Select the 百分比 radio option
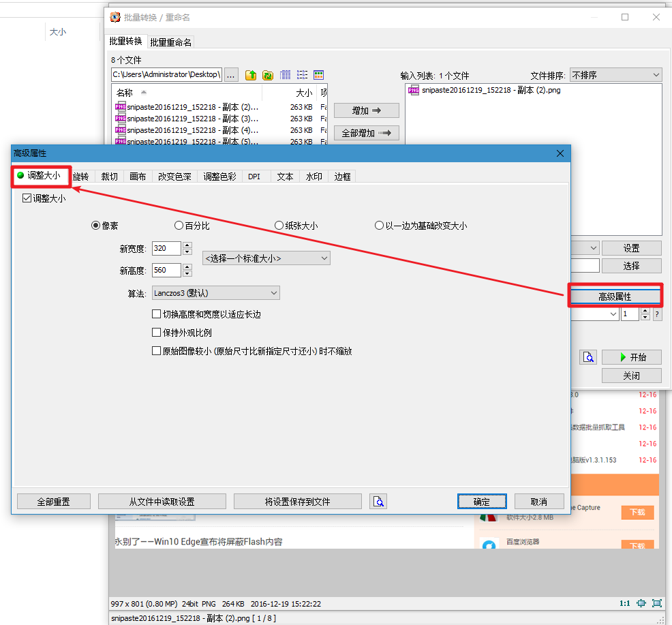This screenshot has width=672, height=625. [x=179, y=226]
